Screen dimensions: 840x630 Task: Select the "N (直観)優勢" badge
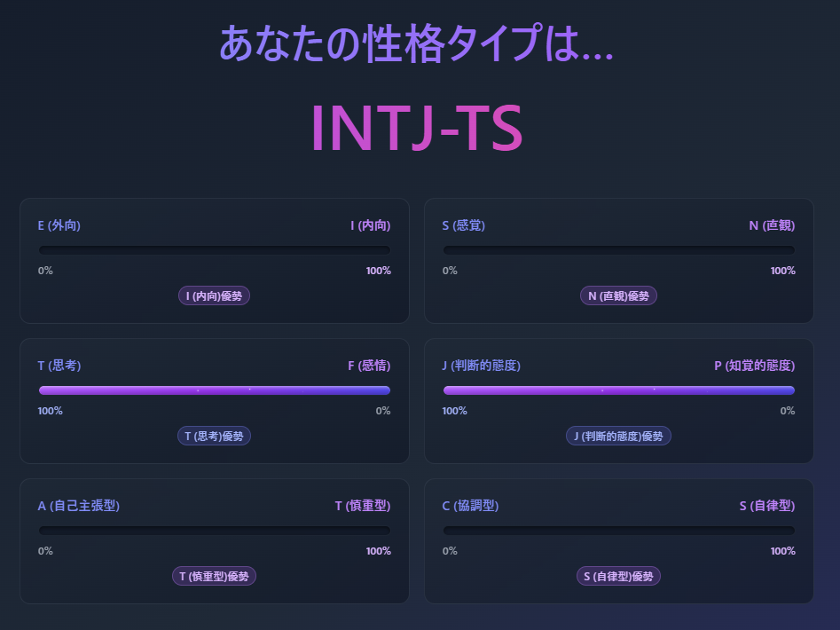pyautogui.click(x=618, y=295)
